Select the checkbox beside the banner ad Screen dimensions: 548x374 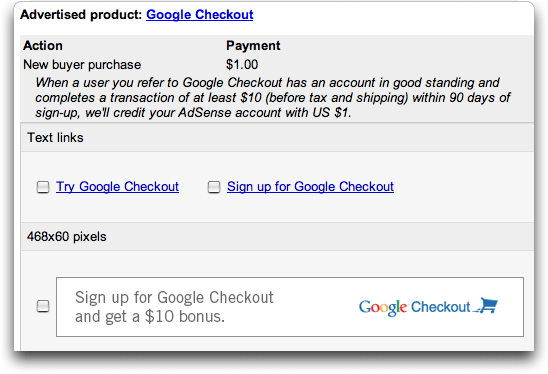point(43,306)
